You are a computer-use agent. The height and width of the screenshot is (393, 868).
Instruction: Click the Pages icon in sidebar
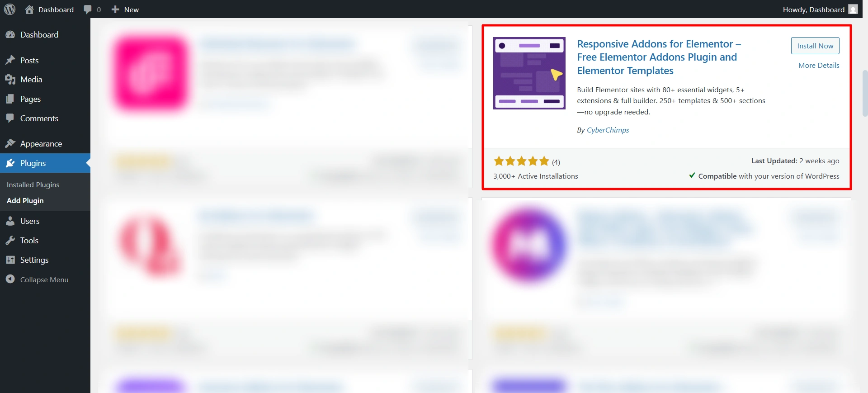pyautogui.click(x=10, y=99)
